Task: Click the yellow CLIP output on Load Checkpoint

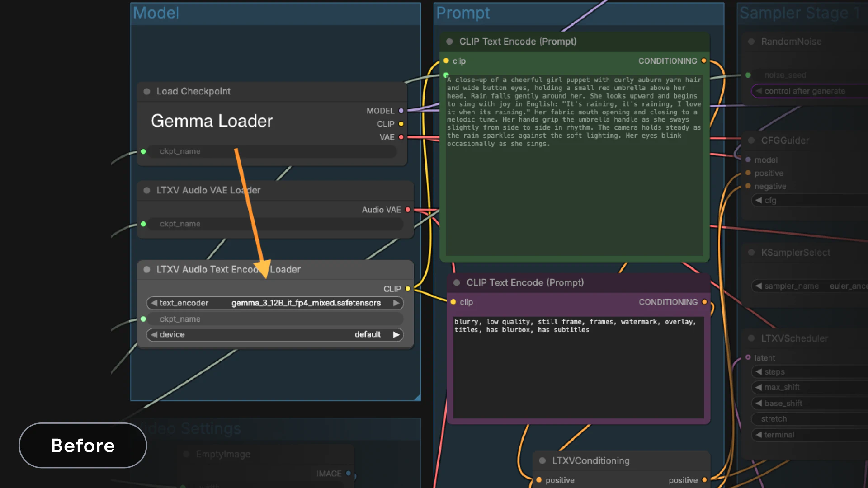Action: click(x=401, y=124)
